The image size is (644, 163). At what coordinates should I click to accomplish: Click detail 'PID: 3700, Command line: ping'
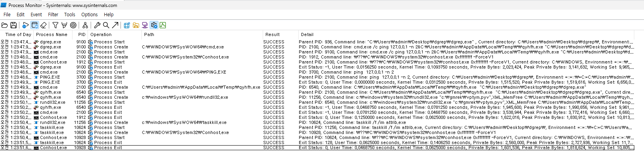(346, 72)
